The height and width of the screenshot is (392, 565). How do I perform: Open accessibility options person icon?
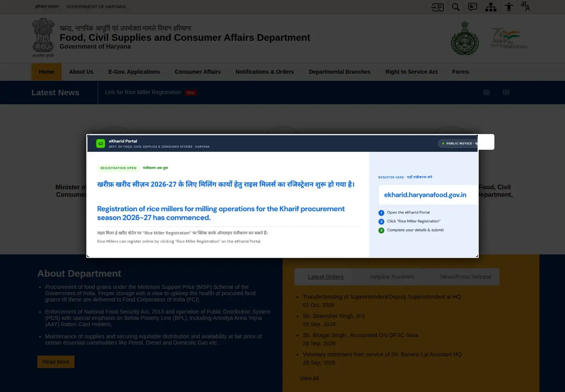click(509, 7)
